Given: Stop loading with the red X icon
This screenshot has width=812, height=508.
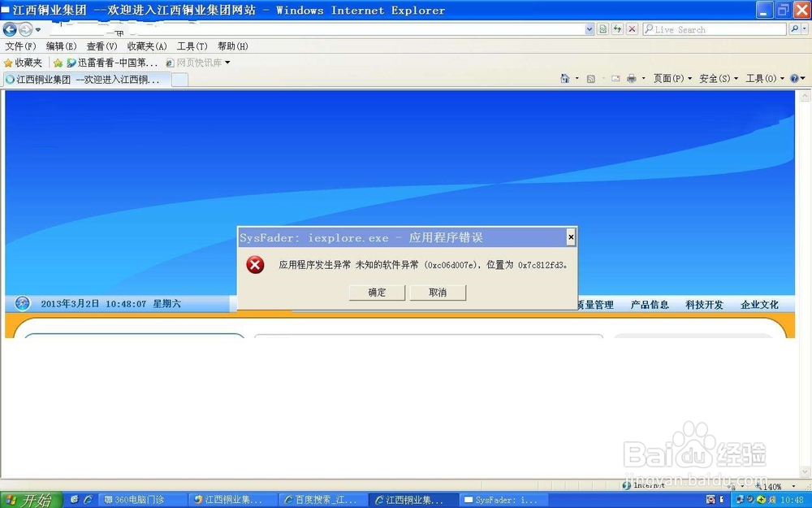Looking at the screenshot, I should pos(632,29).
